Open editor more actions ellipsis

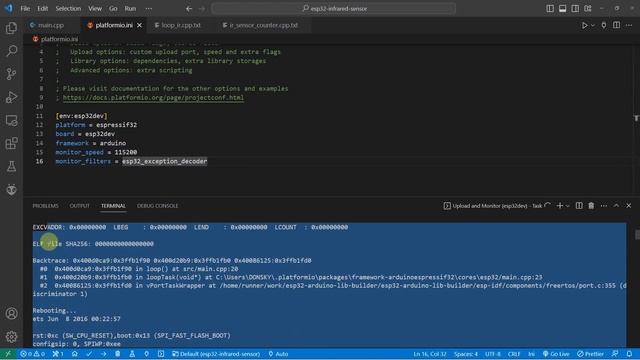[x=629, y=25]
